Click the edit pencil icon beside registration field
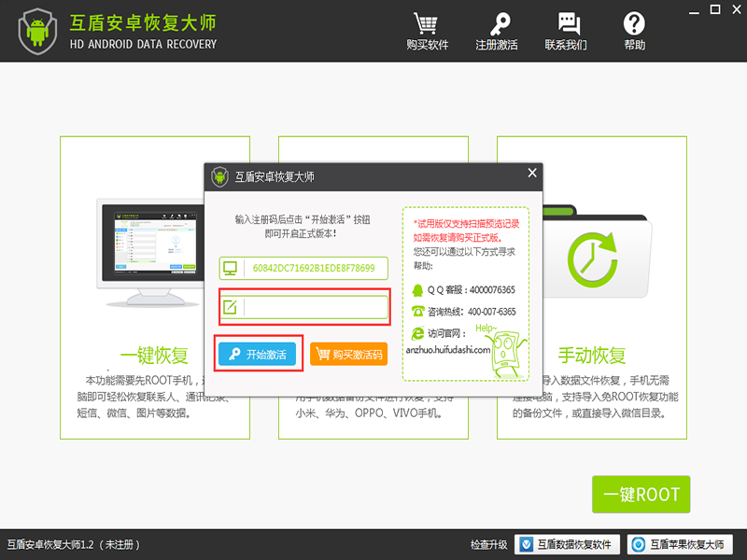The height and width of the screenshot is (560, 747). click(x=230, y=307)
